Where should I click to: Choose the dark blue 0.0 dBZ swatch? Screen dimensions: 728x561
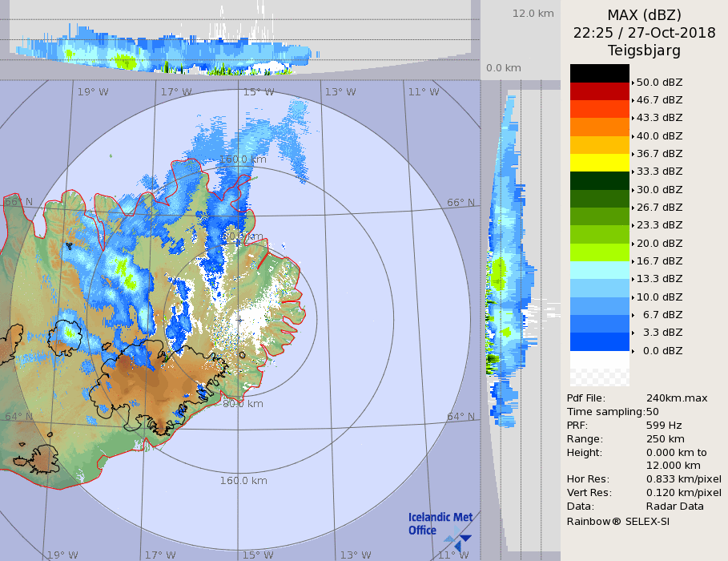pyautogui.click(x=599, y=341)
